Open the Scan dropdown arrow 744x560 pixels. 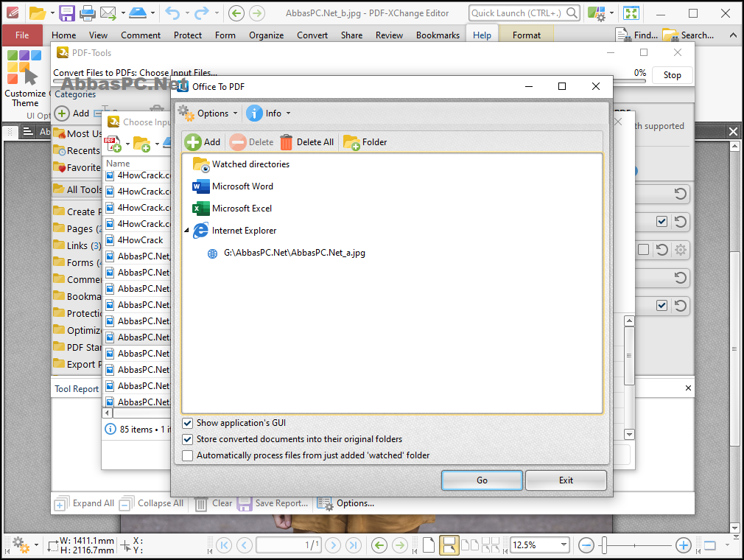tap(152, 13)
